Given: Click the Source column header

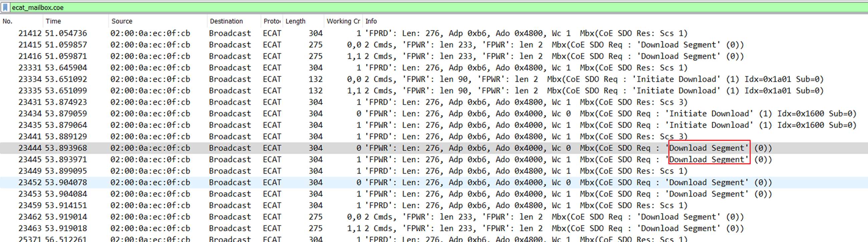Looking at the screenshot, I should pyautogui.click(x=122, y=21).
